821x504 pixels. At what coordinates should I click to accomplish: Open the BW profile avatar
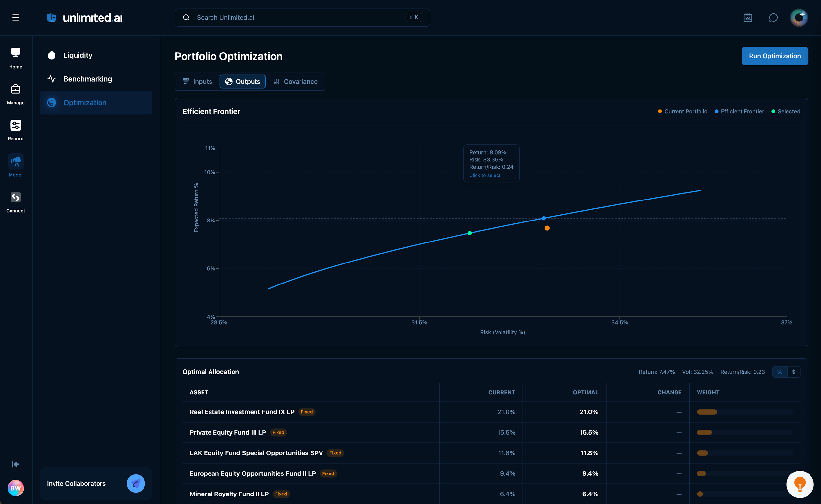16,488
